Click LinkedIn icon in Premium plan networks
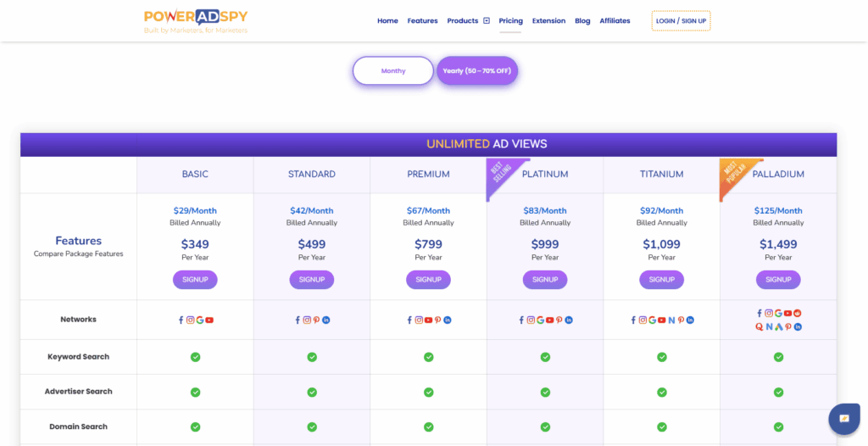 (x=448, y=321)
